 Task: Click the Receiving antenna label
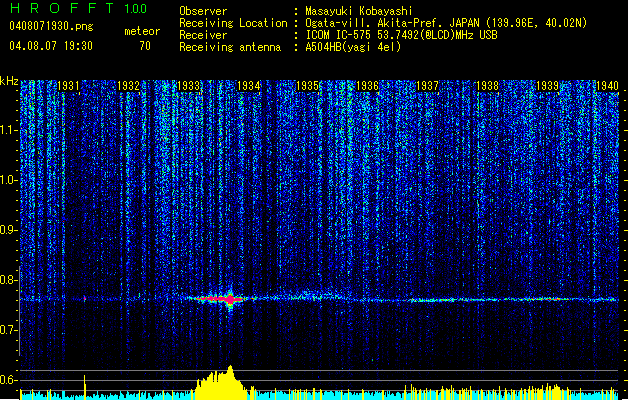coord(230,47)
